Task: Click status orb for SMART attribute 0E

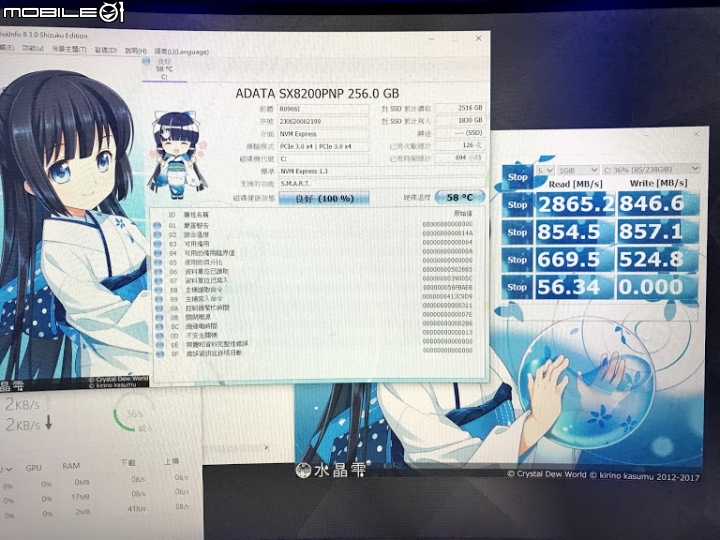Action: (x=160, y=344)
